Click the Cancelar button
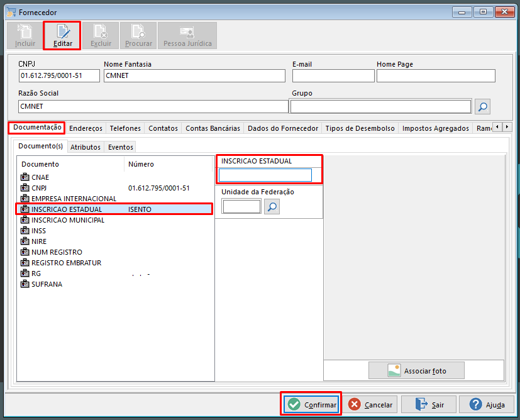The height and width of the screenshot is (420, 520). coord(370,404)
